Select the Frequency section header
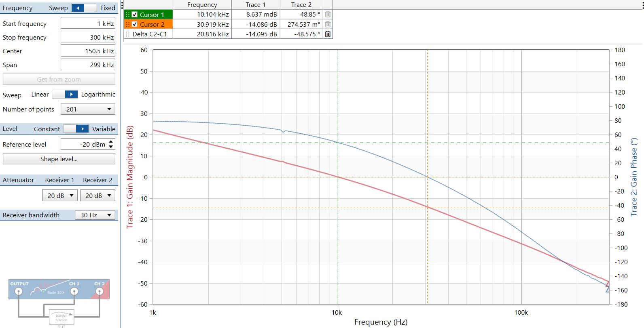Screen dimensions: 644x328 pyautogui.click(x=17, y=8)
